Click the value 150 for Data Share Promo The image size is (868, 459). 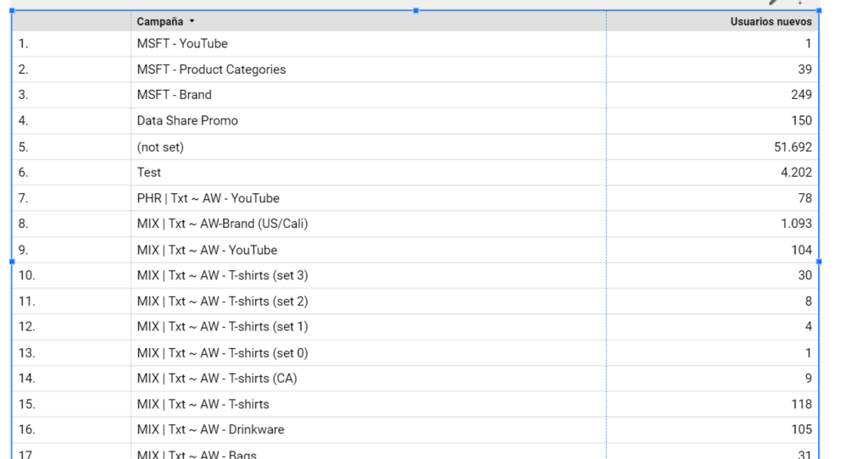(x=802, y=121)
